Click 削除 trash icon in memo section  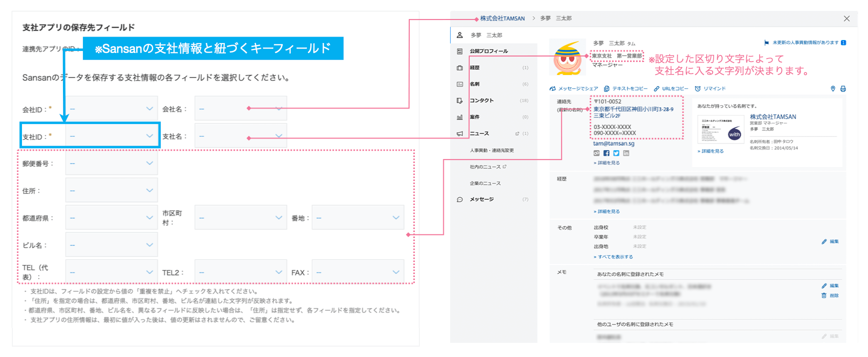tap(824, 295)
